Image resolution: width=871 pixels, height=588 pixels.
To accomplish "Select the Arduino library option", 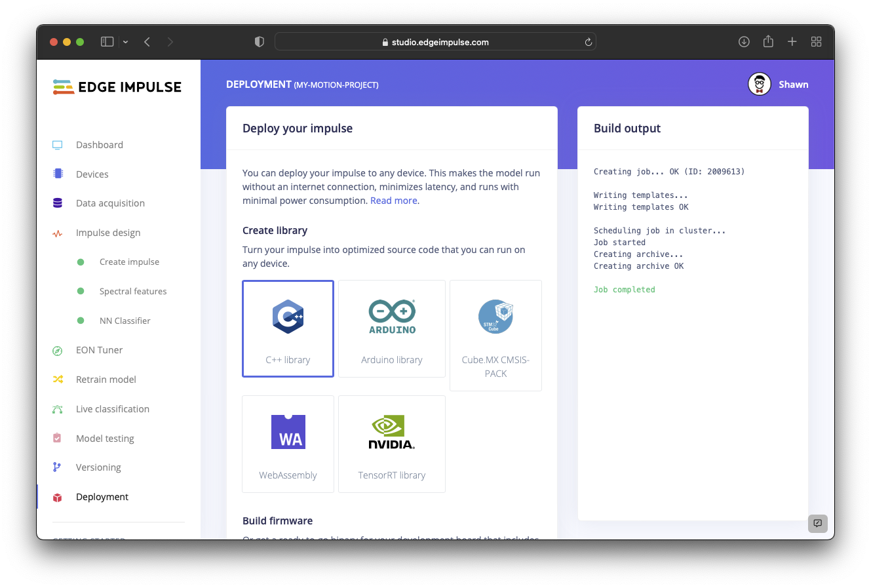I will tap(392, 328).
